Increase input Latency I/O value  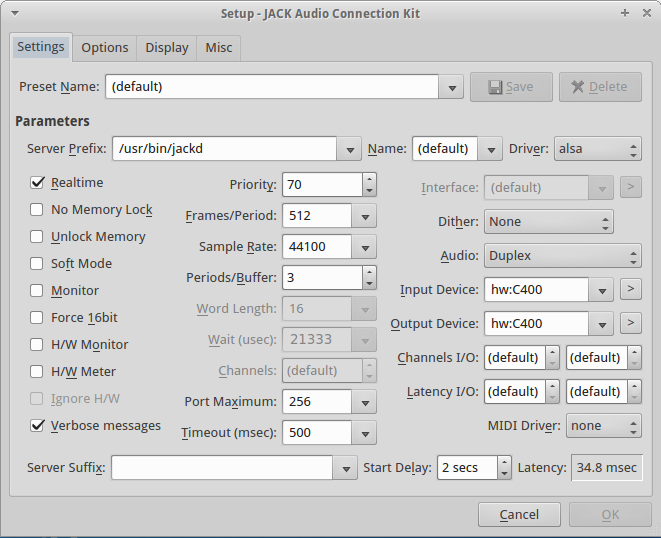click(552, 386)
